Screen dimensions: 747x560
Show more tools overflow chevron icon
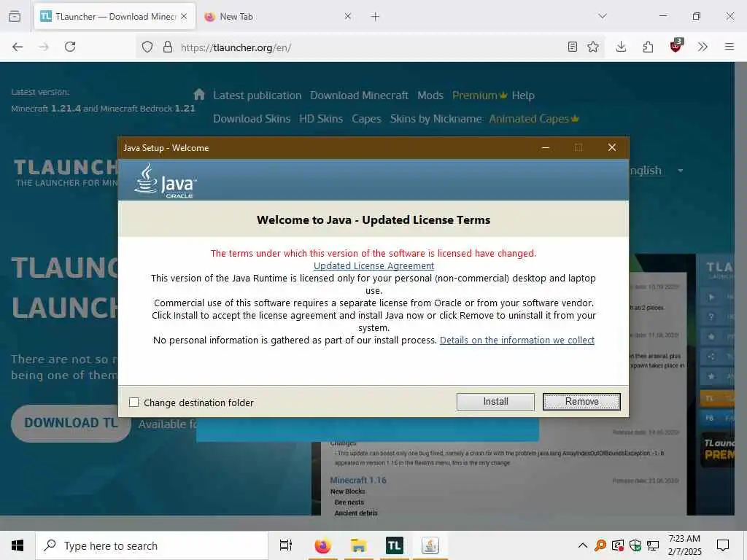pyautogui.click(x=703, y=47)
